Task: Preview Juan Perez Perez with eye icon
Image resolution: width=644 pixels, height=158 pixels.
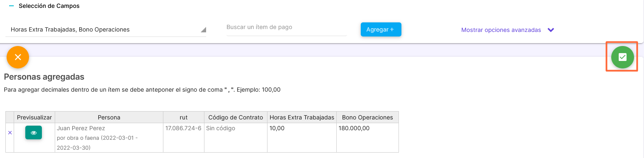Action: click(x=34, y=133)
